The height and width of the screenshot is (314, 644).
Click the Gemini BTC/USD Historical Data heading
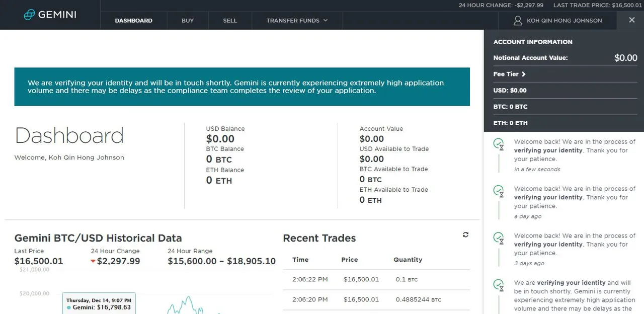tap(98, 239)
